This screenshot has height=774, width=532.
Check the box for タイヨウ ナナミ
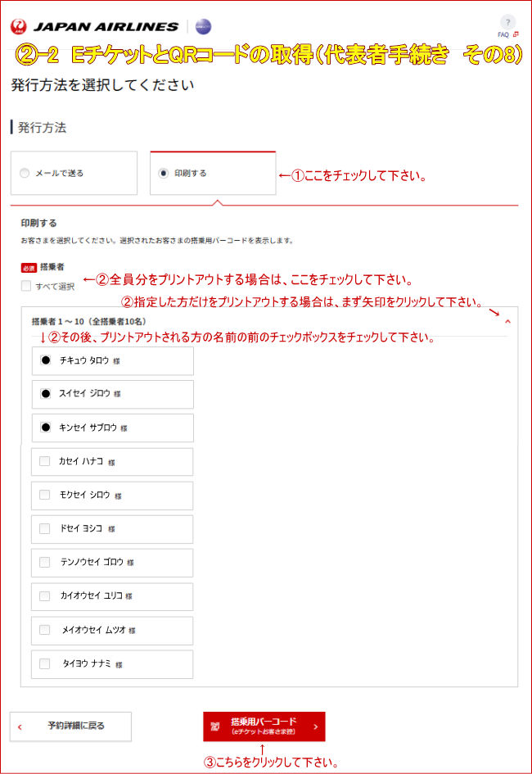[x=44, y=664]
